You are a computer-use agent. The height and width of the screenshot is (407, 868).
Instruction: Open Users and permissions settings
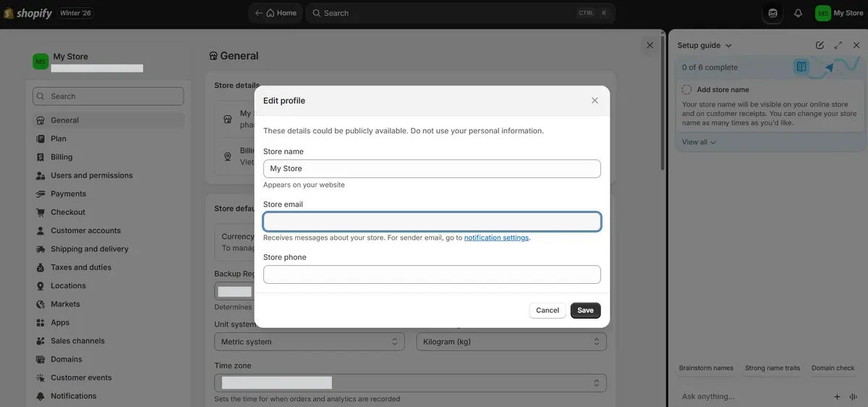click(109, 175)
